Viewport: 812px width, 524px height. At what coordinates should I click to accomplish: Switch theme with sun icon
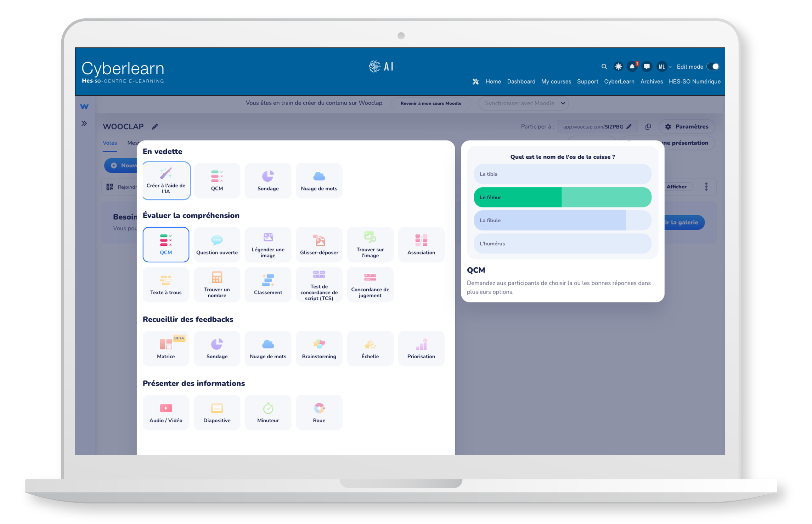pos(618,67)
